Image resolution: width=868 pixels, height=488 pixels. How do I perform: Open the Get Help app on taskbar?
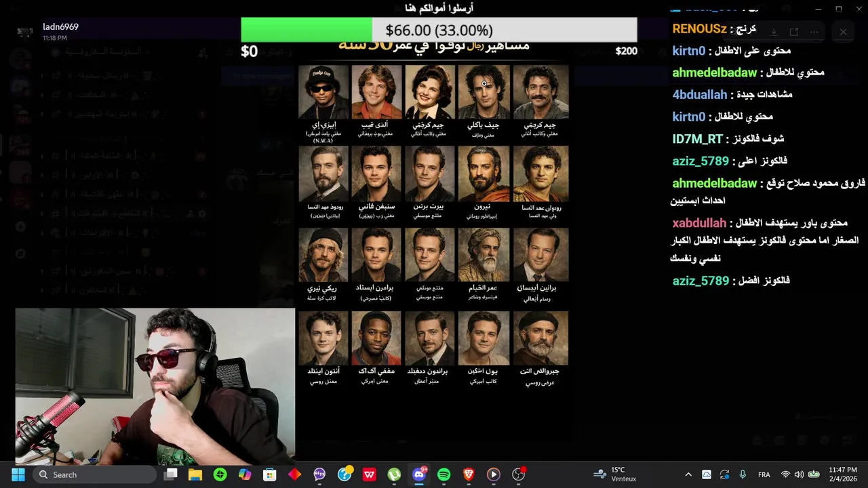point(344,474)
